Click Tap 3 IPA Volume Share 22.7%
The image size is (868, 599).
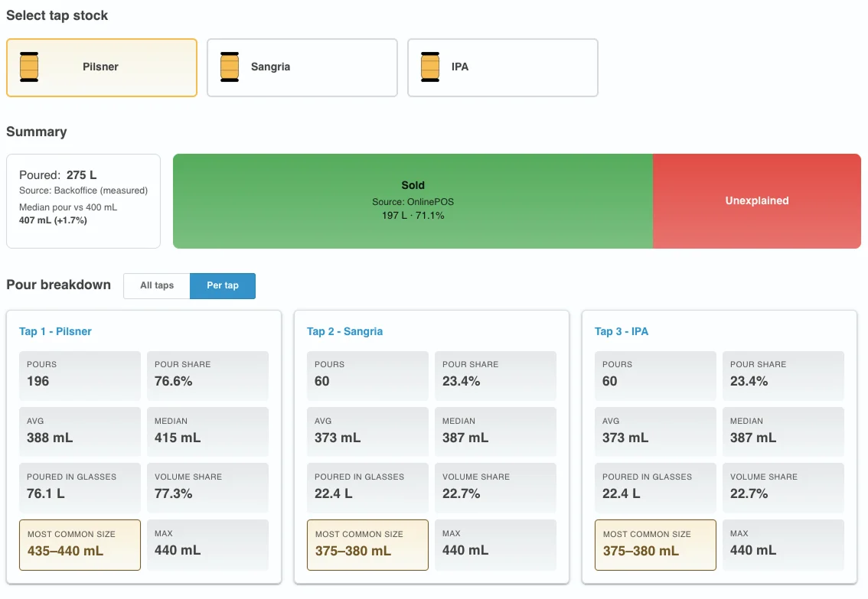pos(783,488)
